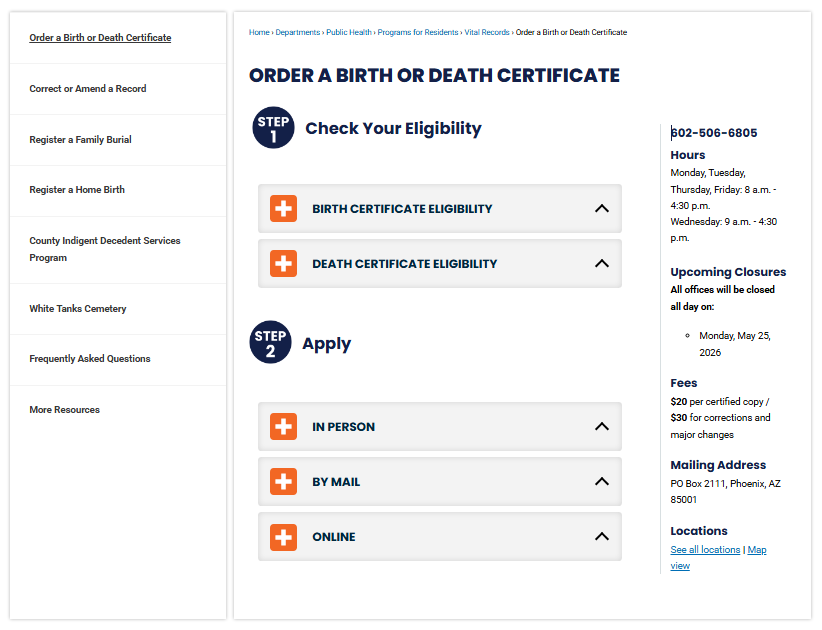Click the orange plus icon beside In Person

pos(284,427)
